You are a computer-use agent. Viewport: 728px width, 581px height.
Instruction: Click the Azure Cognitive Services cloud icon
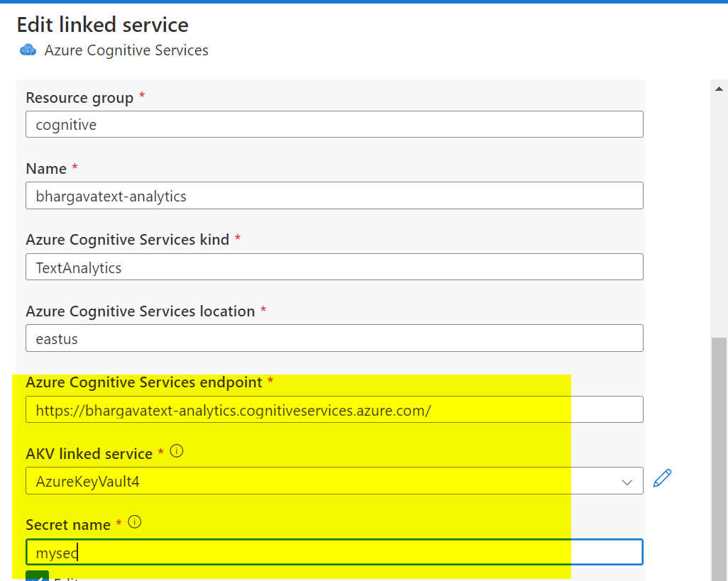point(27,50)
